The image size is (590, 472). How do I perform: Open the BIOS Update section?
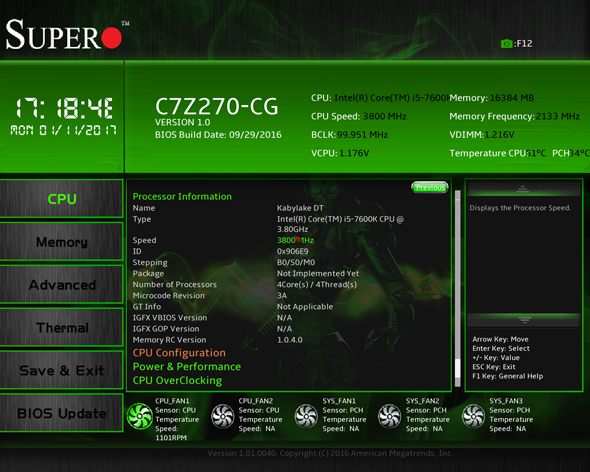pos(62,413)
